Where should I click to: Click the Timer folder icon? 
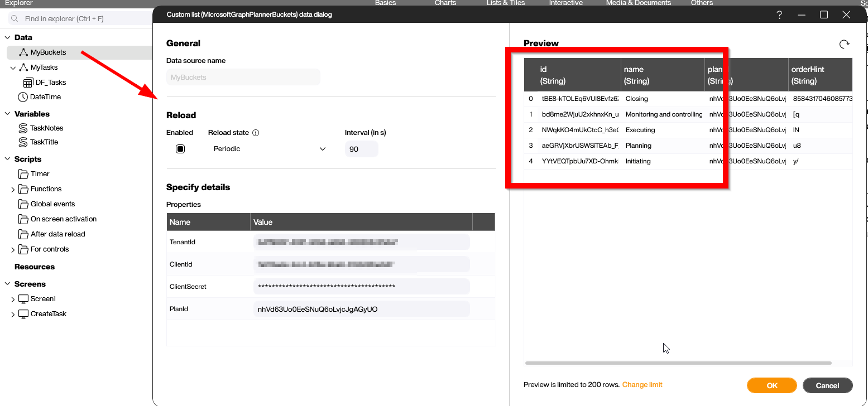tap(23, 174)
